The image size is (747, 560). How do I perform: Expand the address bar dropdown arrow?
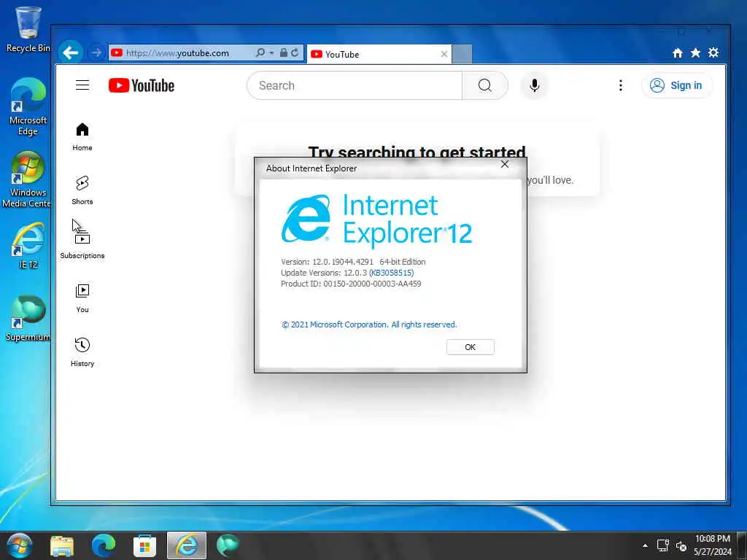click(271, 52)
